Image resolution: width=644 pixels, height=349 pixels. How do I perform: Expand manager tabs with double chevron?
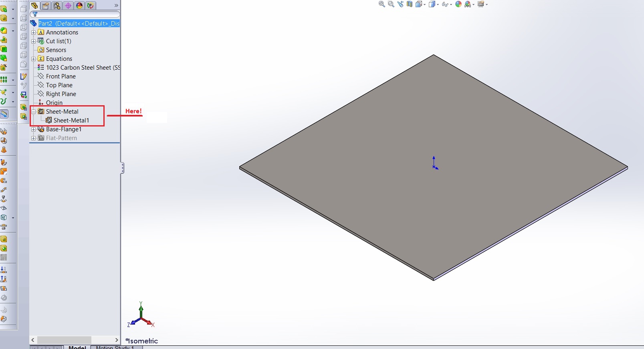(x=116, y=5)
